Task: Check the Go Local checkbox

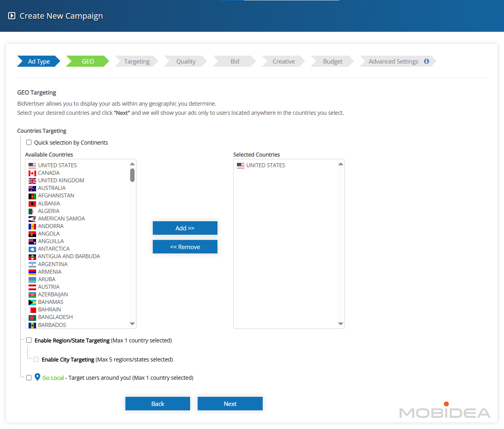Action: [x=29, y=378]
